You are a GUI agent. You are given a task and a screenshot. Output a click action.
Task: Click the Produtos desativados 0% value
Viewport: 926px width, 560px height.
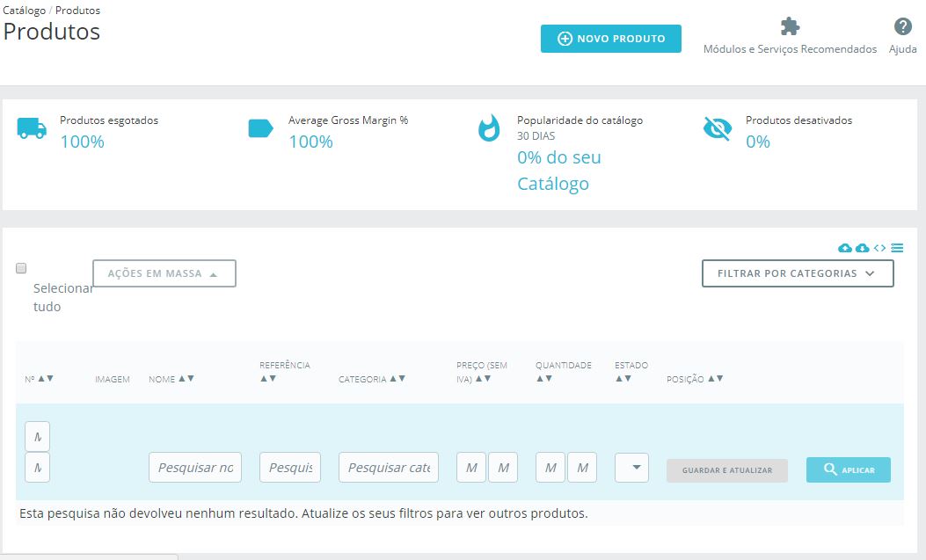(758, 142)
